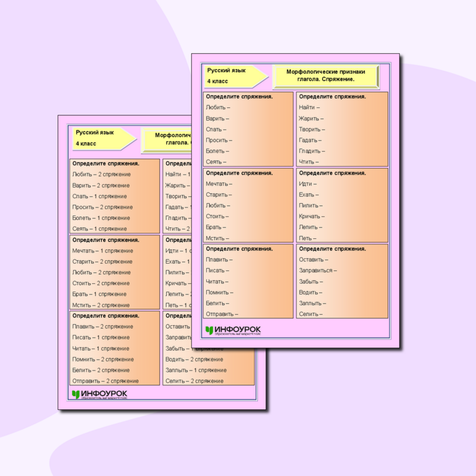The image size is (476, 476).
Task: Click the Infourok logo on the back worksheet
Action: click(x=99, y=394)
